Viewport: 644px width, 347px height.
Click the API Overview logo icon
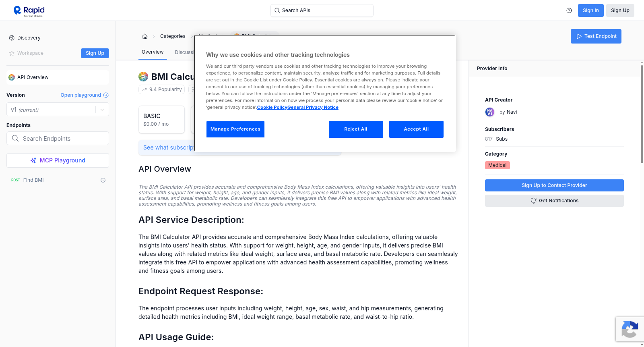tap(12, 77)
